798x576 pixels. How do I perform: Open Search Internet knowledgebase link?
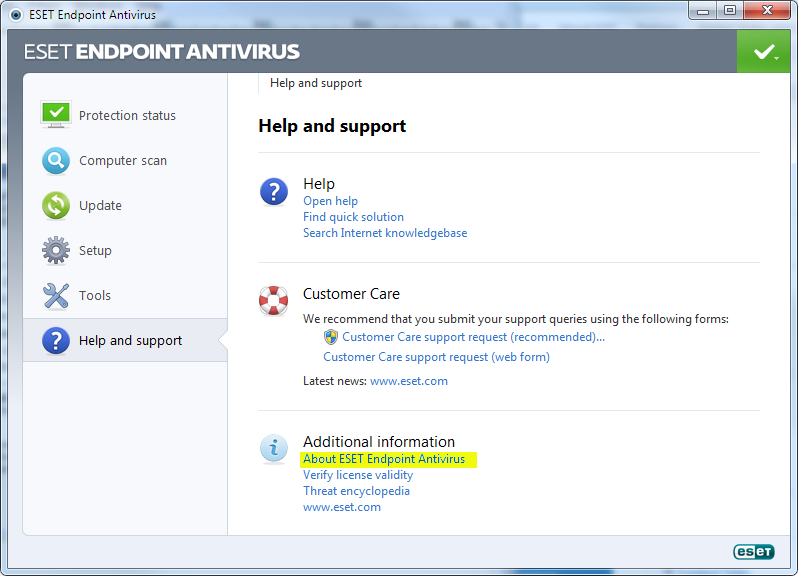point(385,233)
